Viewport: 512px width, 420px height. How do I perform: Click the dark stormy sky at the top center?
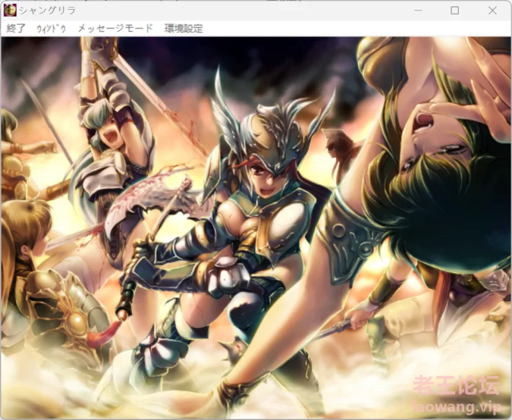point(256,58)
